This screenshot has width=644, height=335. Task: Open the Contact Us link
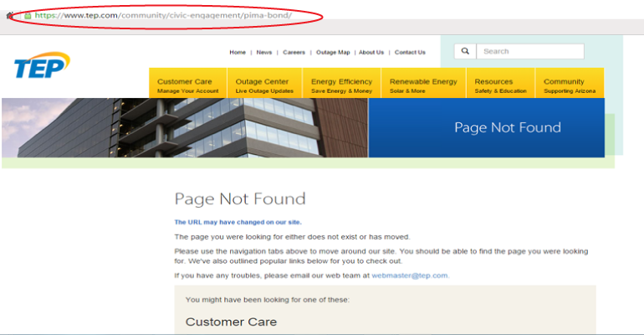point(410,52)
